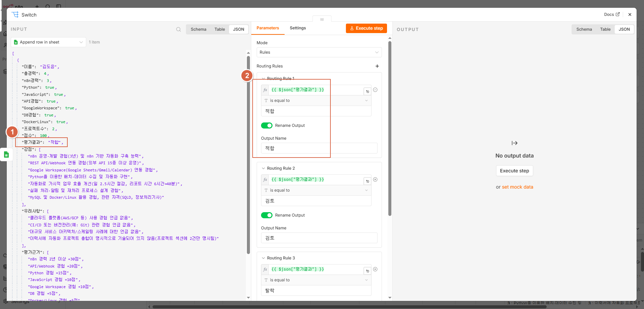Click the Routing Rule 2 Output Name field
This screenshot has height=309, width=644.
pos(319,238)
